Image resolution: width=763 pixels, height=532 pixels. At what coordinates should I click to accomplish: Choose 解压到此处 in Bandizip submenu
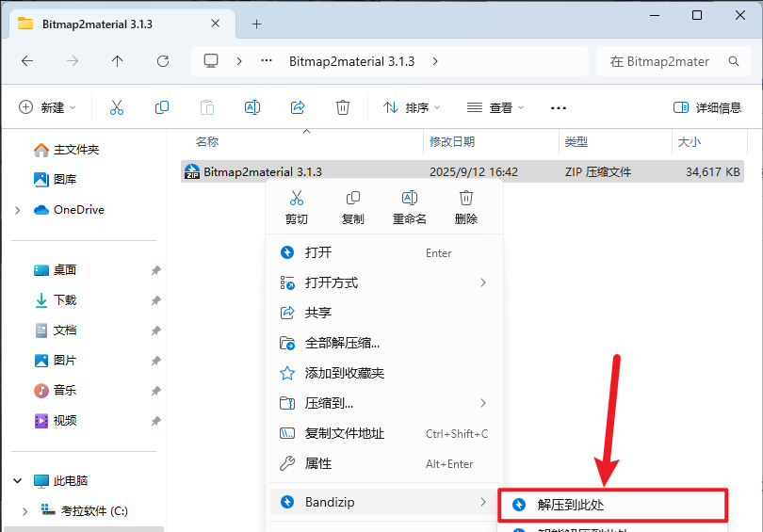tap(612, 505)
